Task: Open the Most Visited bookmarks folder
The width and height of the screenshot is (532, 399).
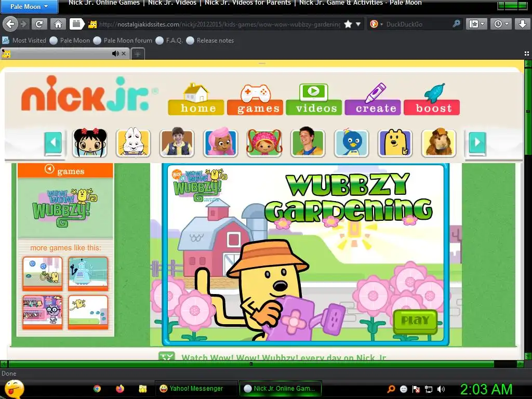Action: coord(24,41)
